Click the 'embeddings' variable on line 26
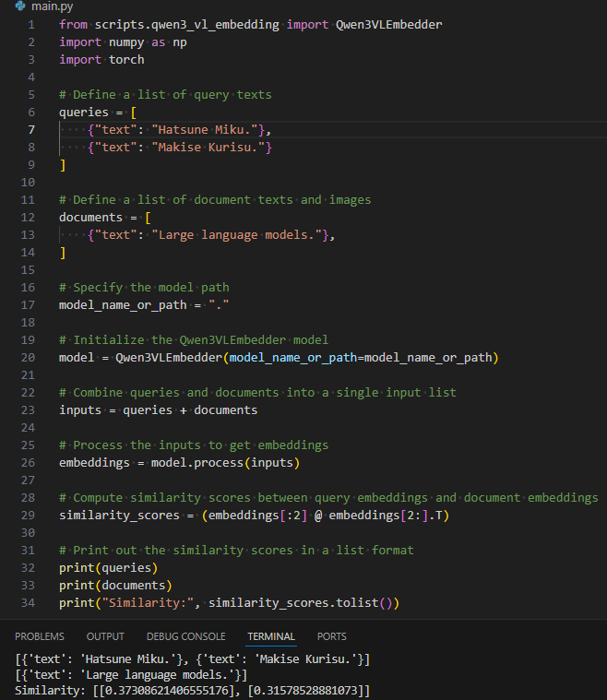 (x=94, y=463)
